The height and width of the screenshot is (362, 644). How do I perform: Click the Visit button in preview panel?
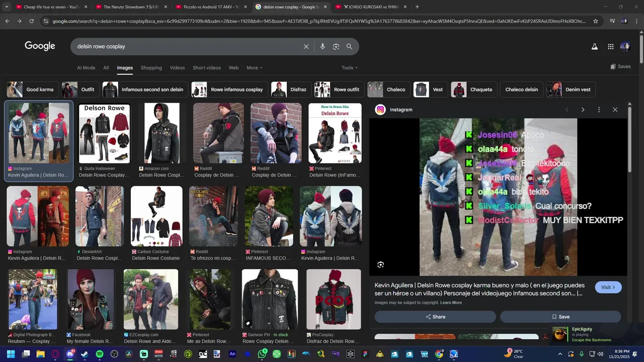point(608,287)
